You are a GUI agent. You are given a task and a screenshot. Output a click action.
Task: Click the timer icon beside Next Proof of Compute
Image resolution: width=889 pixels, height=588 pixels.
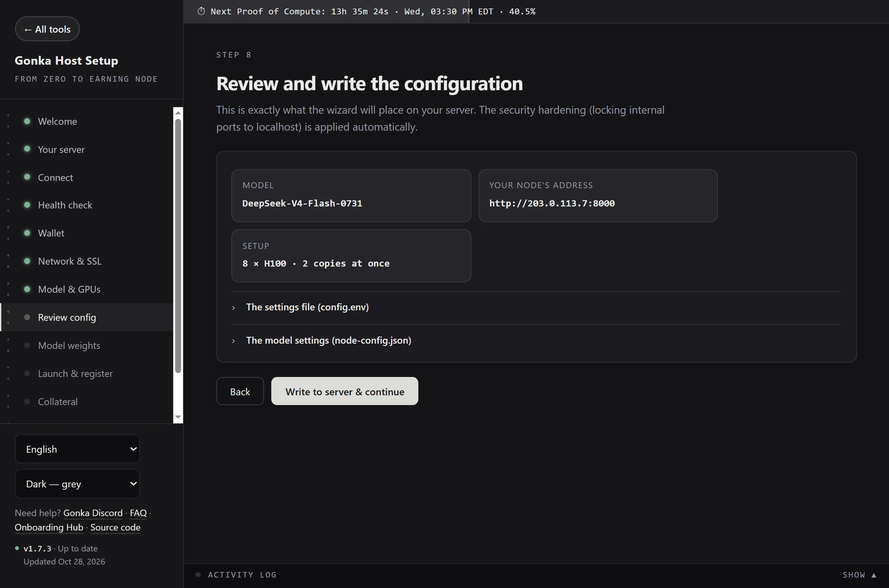[201, 11]
